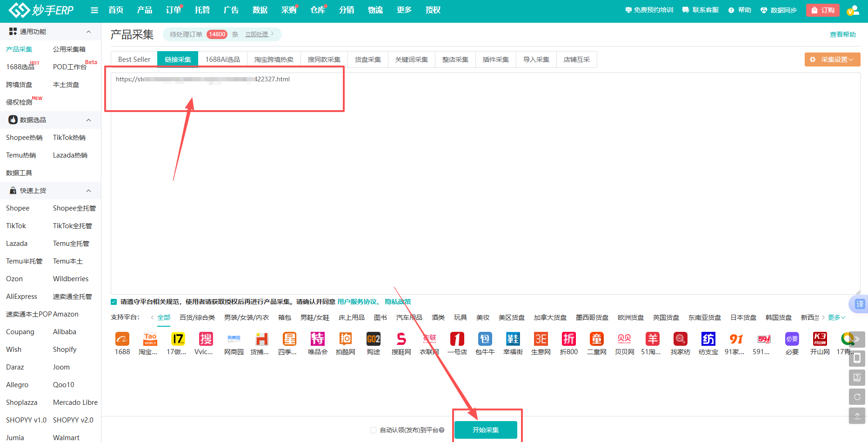Viewport: 868px width, 442px height.
Task: Select the Tao World platform icon
Action: coord(150,339)
